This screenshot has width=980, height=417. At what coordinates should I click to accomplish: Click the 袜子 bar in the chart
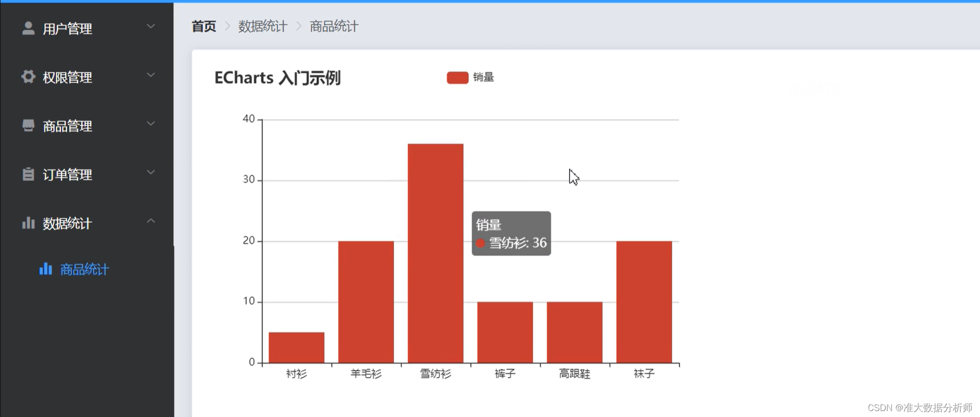(644, 302)
